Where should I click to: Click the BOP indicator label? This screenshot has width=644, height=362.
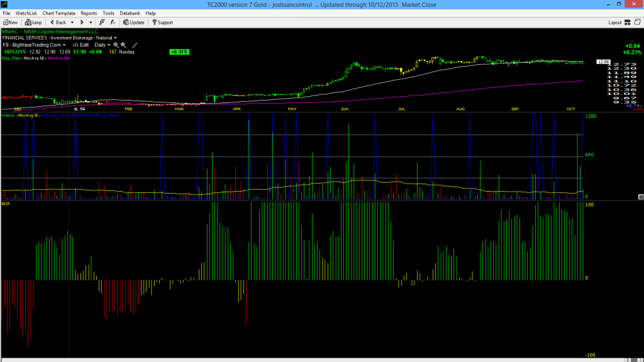[6, 204]
